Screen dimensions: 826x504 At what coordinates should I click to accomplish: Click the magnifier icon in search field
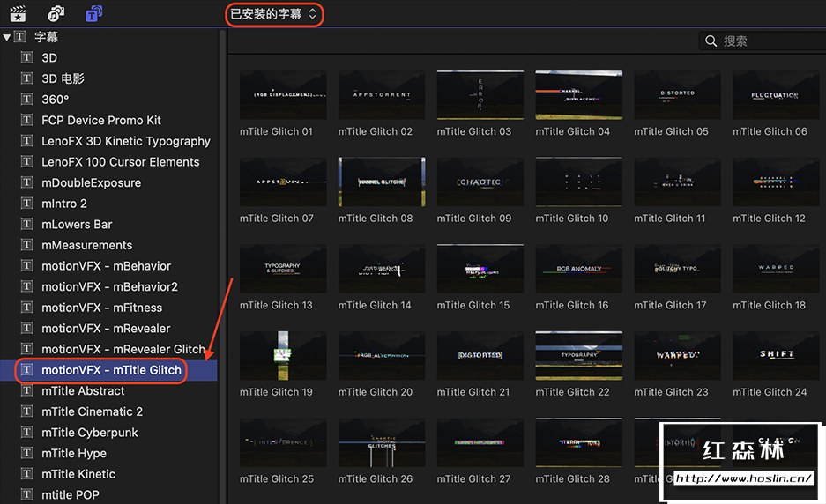[x=711, y=41]
